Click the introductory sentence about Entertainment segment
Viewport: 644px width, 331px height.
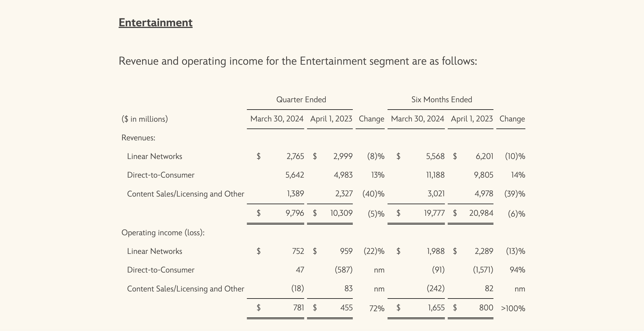[x=298, y=61]
